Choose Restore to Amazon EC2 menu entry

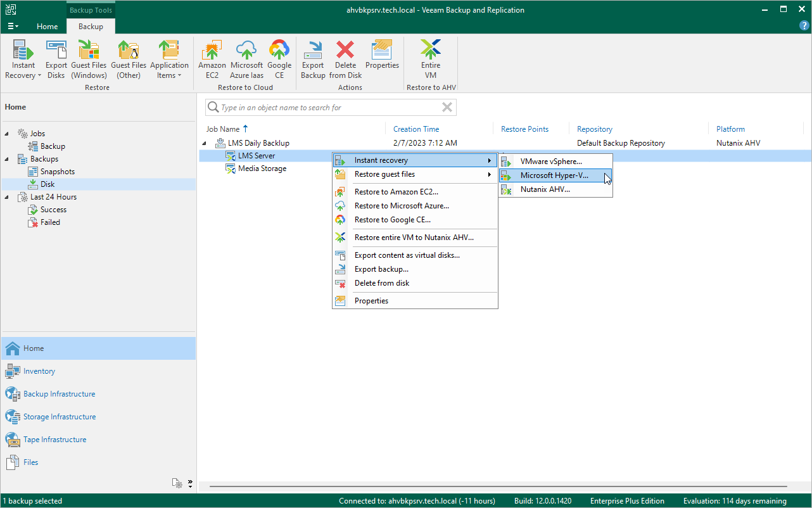(415, 192)
